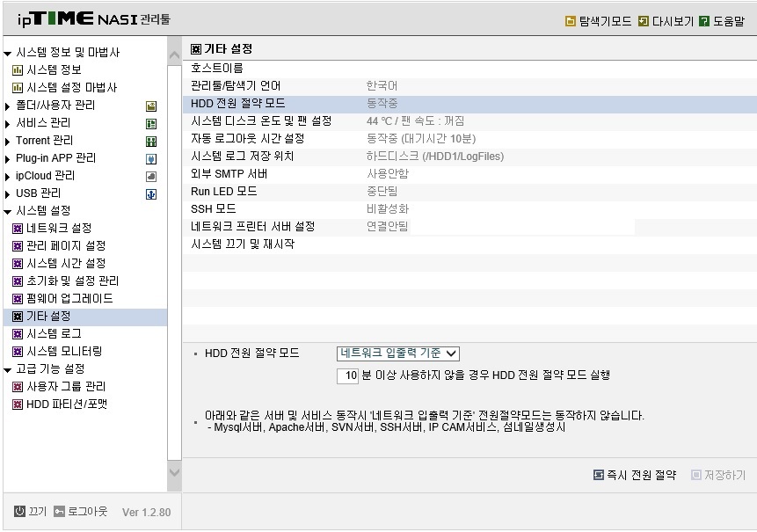Click the Torrent 관리 row icon
The image size is (757, 532).
pos(151,142)
